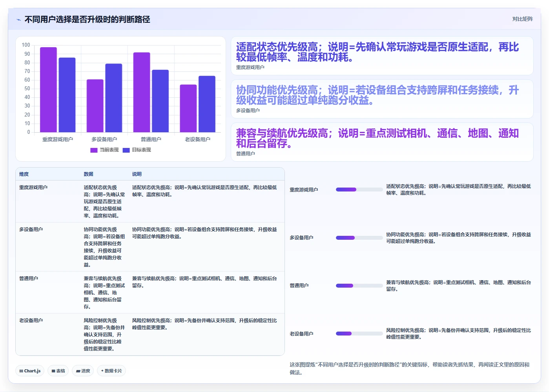Screen dimensions: 549x392
Task: Click the 重度游戏用户 caption under the first card
Action: (250, 67)
